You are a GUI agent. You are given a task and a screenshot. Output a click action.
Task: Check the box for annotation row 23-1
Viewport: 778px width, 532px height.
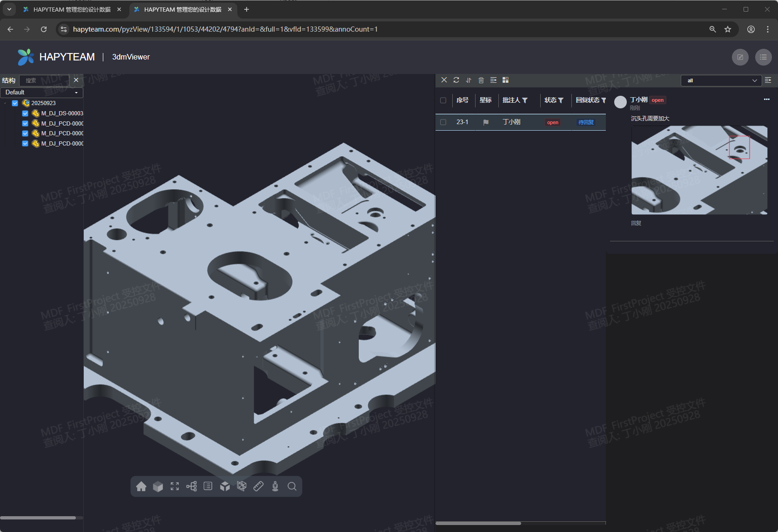point(443,122)
